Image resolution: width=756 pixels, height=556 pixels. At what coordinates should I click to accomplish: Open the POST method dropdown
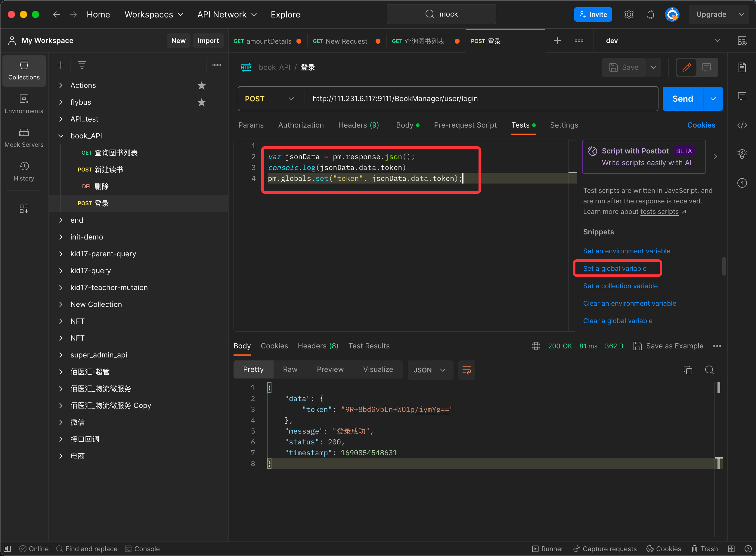pos(269,99)
